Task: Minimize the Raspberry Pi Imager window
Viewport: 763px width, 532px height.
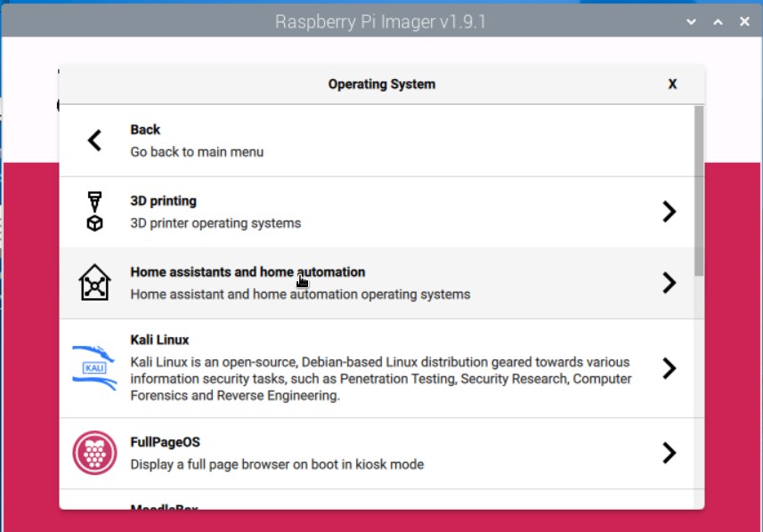Action: point(691,22)
